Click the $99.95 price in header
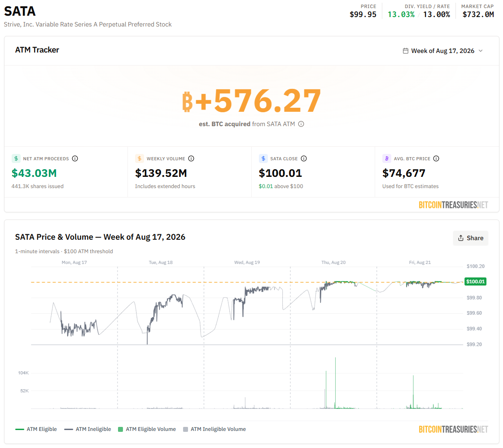Image resolution: width=503 pixels, height=448 pixels. click(363, 14)
